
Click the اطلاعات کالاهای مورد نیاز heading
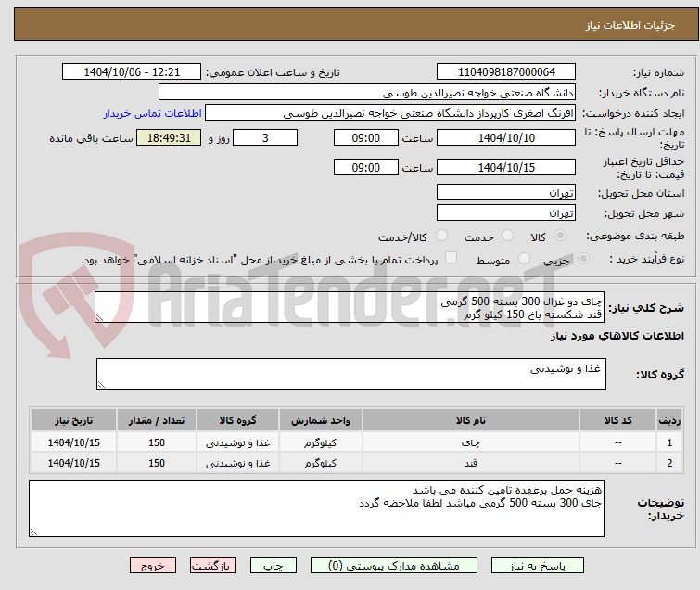[x=617, y=336]
